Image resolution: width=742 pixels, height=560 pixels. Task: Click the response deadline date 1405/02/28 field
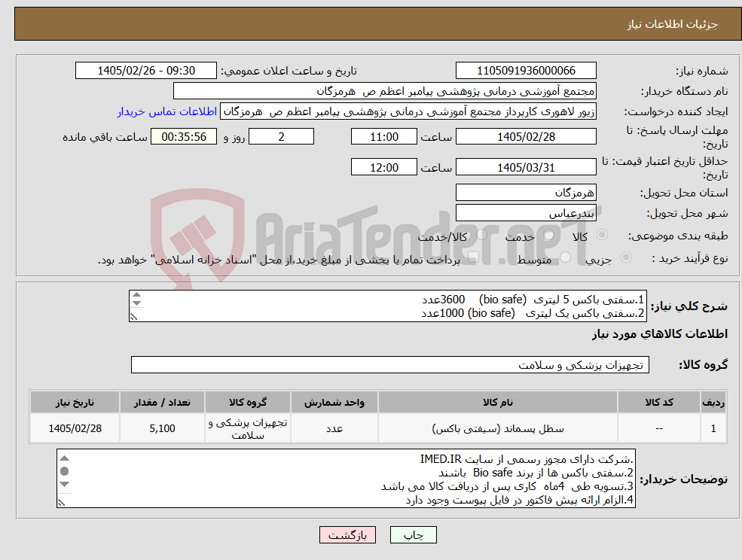tap(526, 137)
